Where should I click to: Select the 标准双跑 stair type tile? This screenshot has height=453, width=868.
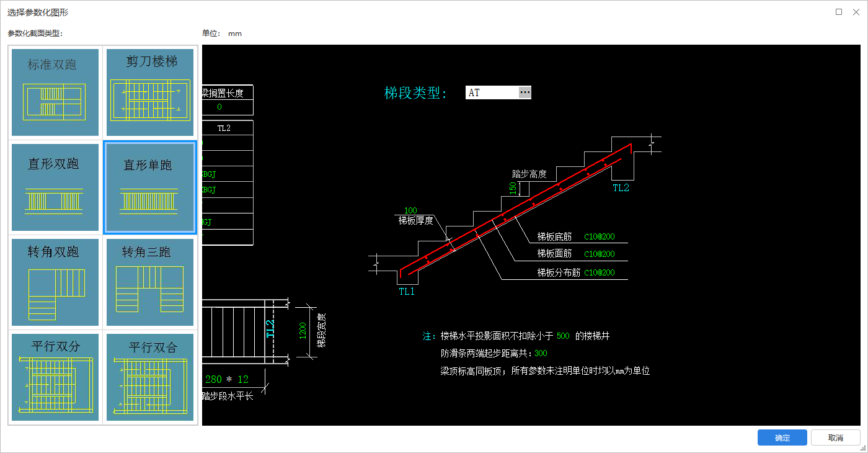55,92
